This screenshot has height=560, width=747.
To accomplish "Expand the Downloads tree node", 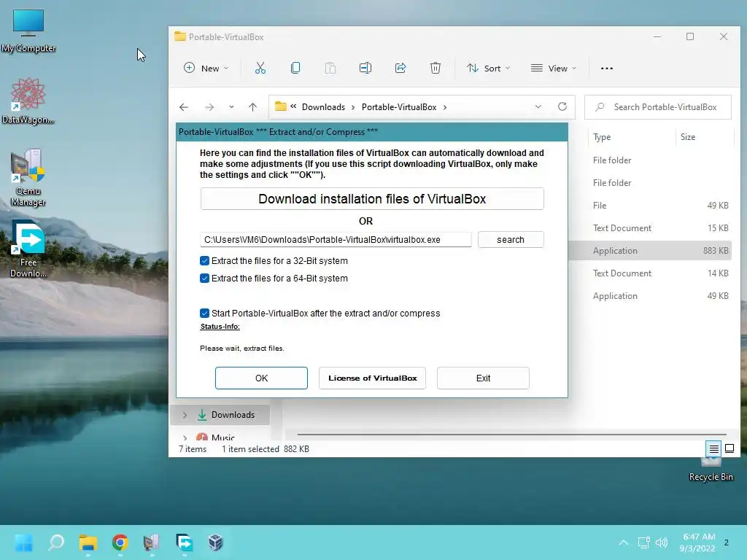I will pyautogui.click(x=185, y=415).
